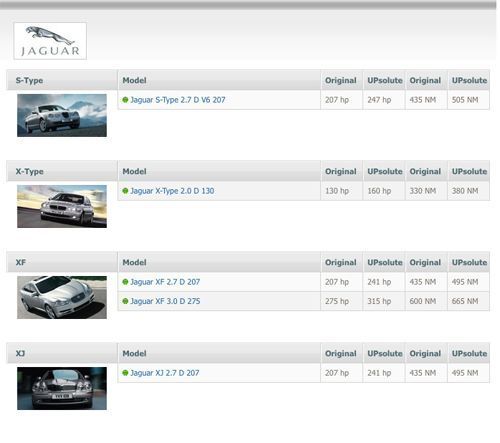Click 130 hp original value for X-Type
Image resolution: width=500 pixels, height=443 pixels.
[x=337, y=191]
